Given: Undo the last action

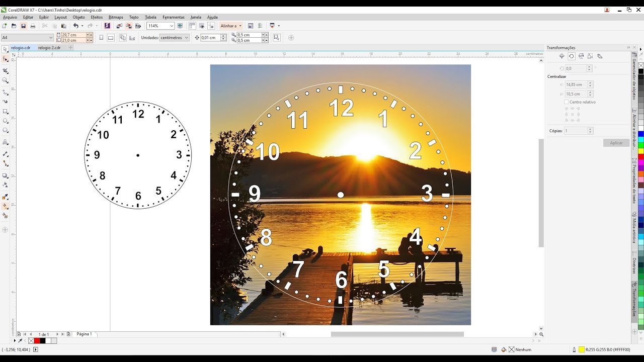Looking at the screenshot, I should click(75, 26).
